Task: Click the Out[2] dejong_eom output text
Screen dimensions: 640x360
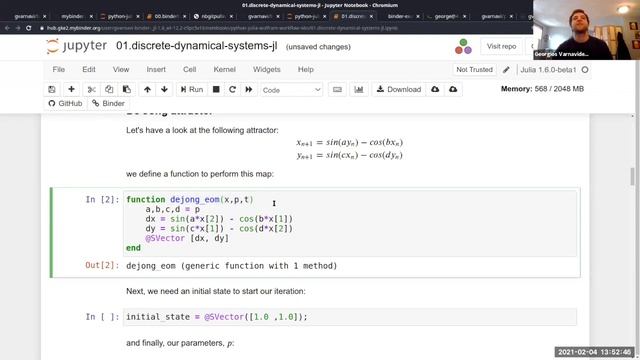Action: 231,266
